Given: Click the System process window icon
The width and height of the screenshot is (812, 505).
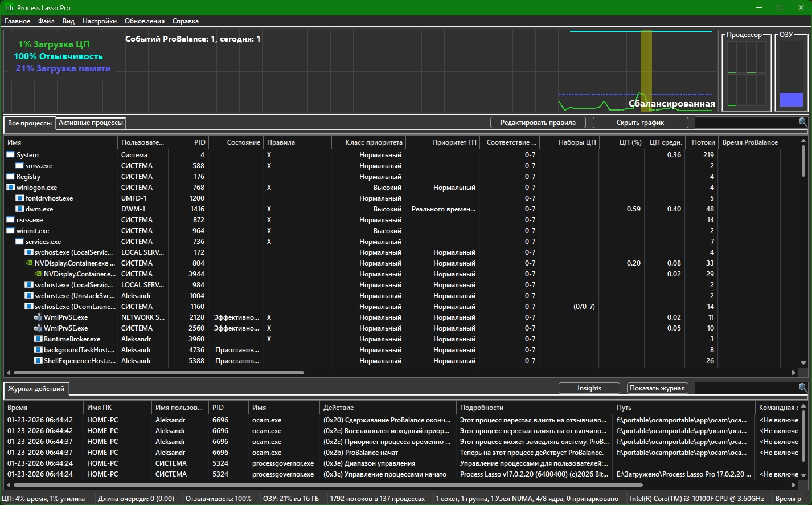Looking at the screenshot, I should point(11,155).
